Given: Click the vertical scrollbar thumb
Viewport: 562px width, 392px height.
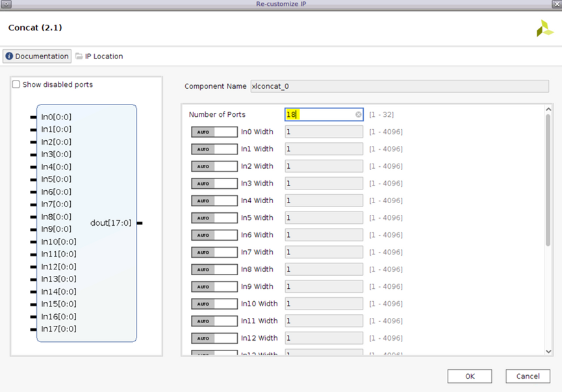Looking at the screenshot, I should pos(548,178).
